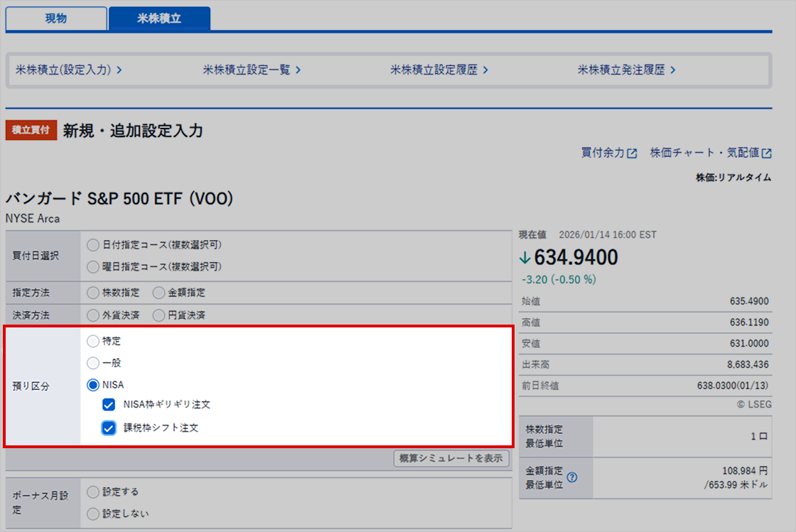This screenshot has width=796, height=532.
Task: Enable 設定する for bonus month setting
Action: point(92,492)
